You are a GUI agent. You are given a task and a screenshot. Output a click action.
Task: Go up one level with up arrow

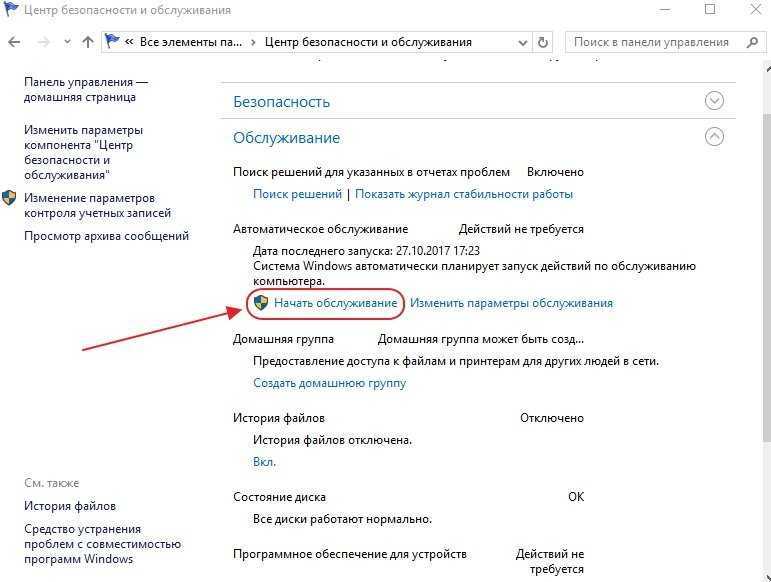tap(88, 42)
